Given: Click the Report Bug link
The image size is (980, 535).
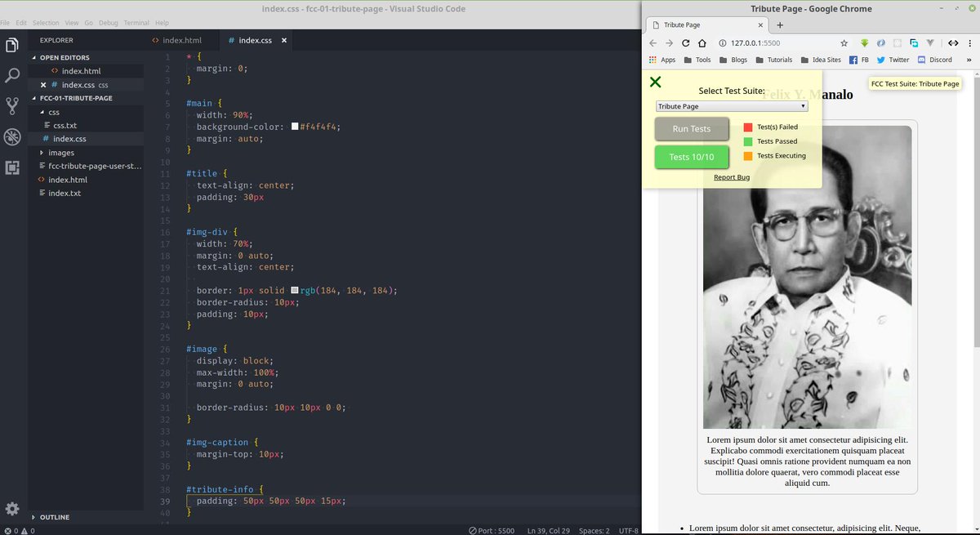Looking at the screenshot, I should point(732,177).
